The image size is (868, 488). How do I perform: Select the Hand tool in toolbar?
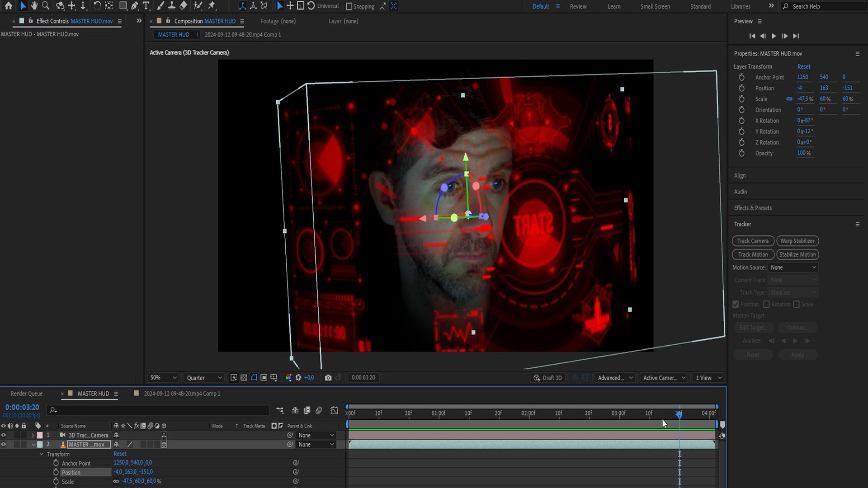coord(34,6)
